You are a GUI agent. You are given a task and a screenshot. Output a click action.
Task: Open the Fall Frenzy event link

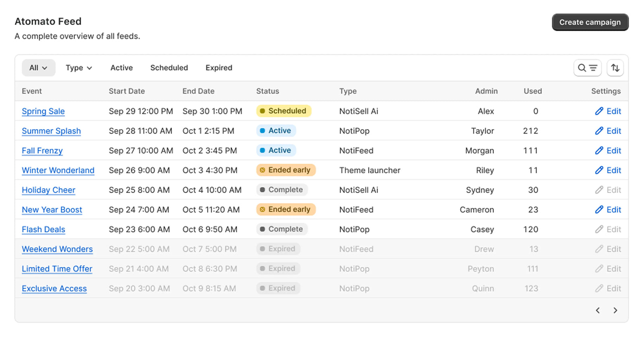pos(42,151)
